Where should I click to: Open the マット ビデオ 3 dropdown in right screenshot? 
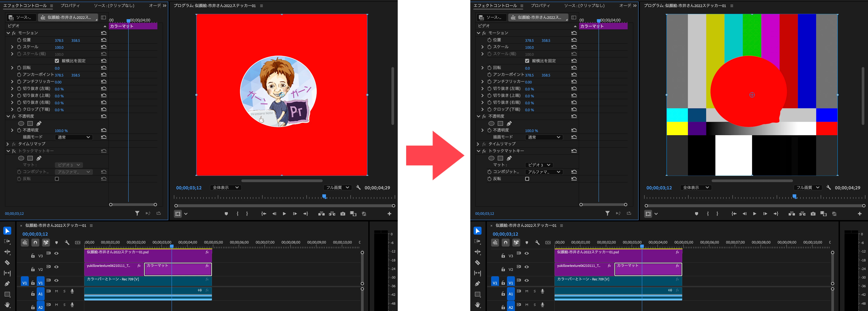539,165
